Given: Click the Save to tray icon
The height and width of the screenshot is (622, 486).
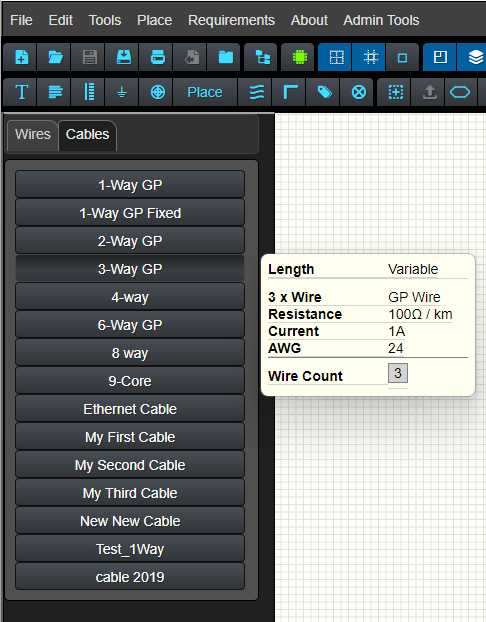Looking at the screenshot, I should click(x=124, y=58).
